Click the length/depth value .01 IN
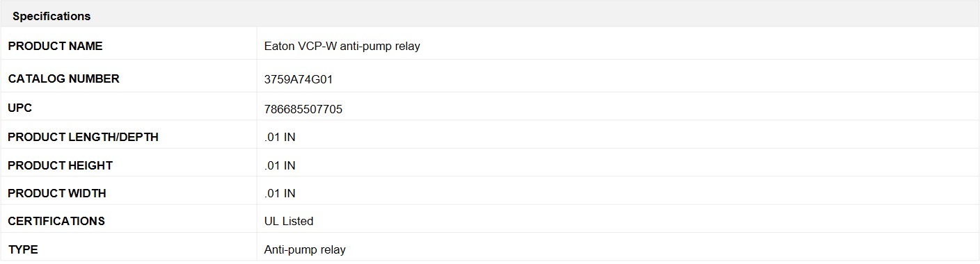Viewport: 980px width, 264px height. [280, 138]
